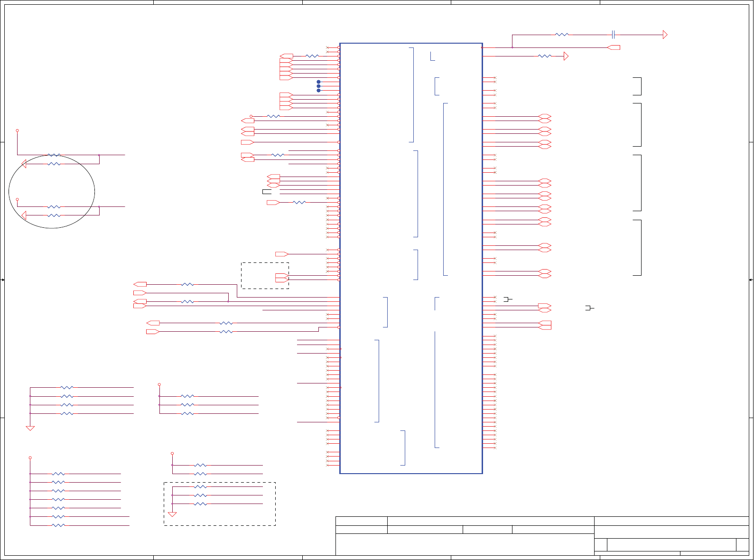Select the capacitor symbol on the schematic

click(614, 35)
